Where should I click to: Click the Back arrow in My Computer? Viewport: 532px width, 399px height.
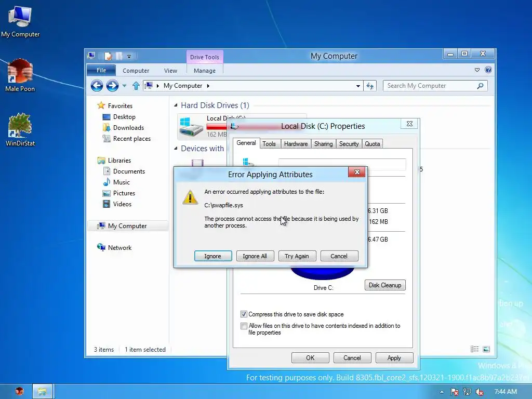[97, 86]
